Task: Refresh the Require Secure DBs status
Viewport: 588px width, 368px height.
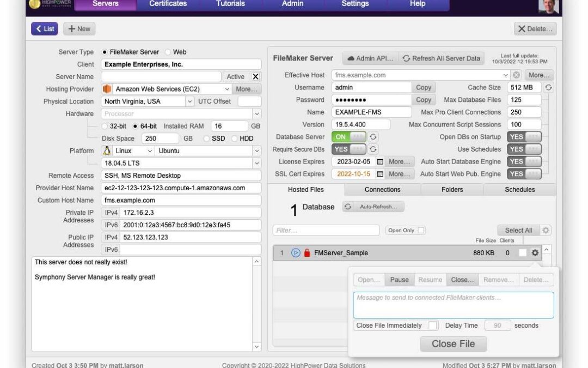Action: [373, 149]
